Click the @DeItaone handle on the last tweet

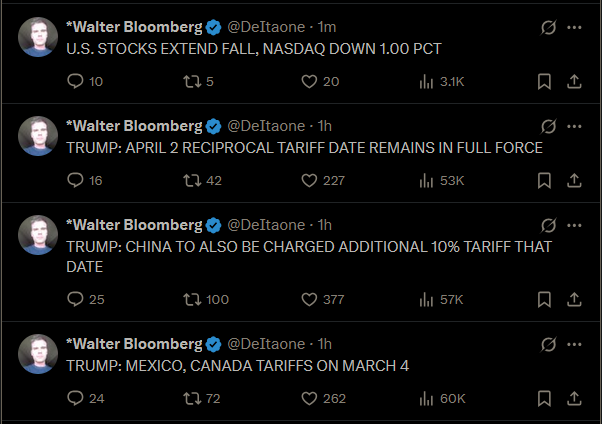(x=266, y=344)
